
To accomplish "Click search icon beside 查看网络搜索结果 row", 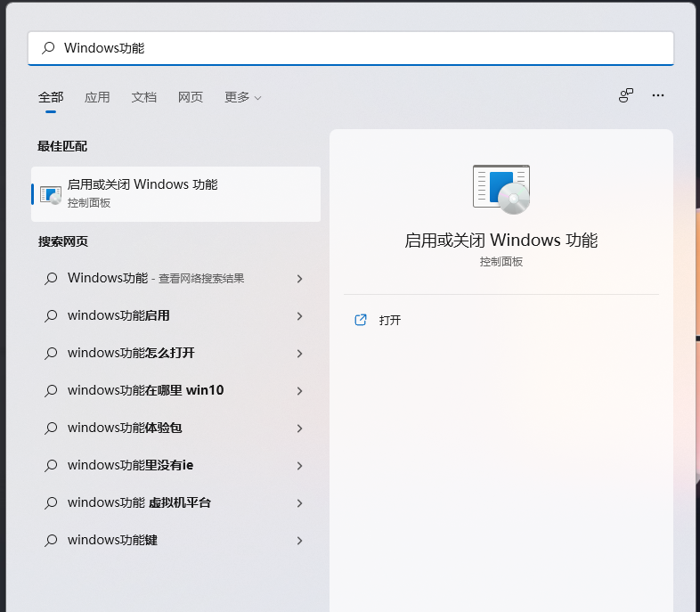I will click(x=51, y=279).
